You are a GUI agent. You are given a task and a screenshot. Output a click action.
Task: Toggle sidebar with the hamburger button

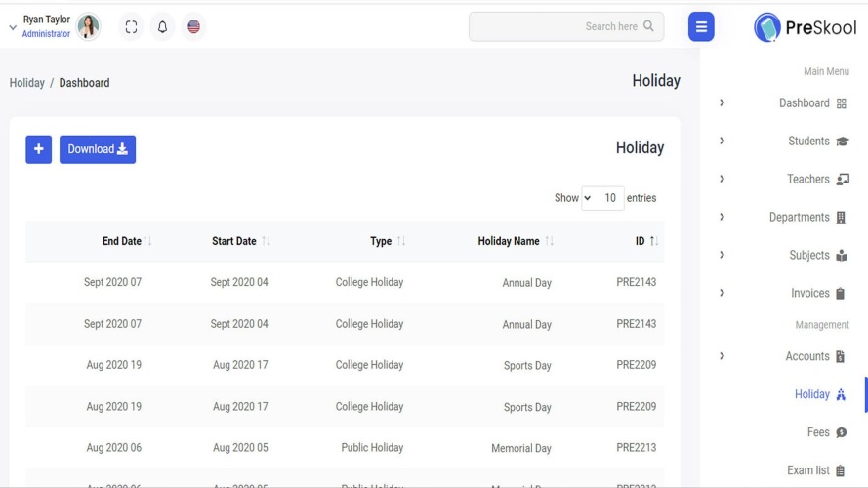point(701,26)
